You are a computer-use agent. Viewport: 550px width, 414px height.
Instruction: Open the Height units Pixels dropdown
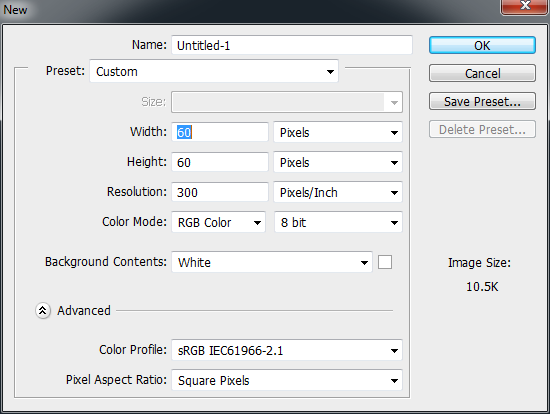[x=338, y=162]
